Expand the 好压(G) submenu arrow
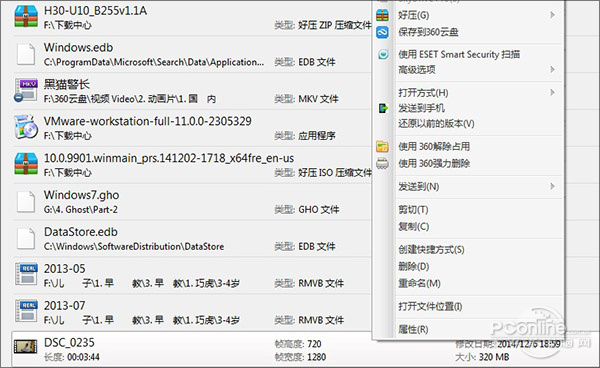Screen dimensions: 600x368 [x=552, y=15]
